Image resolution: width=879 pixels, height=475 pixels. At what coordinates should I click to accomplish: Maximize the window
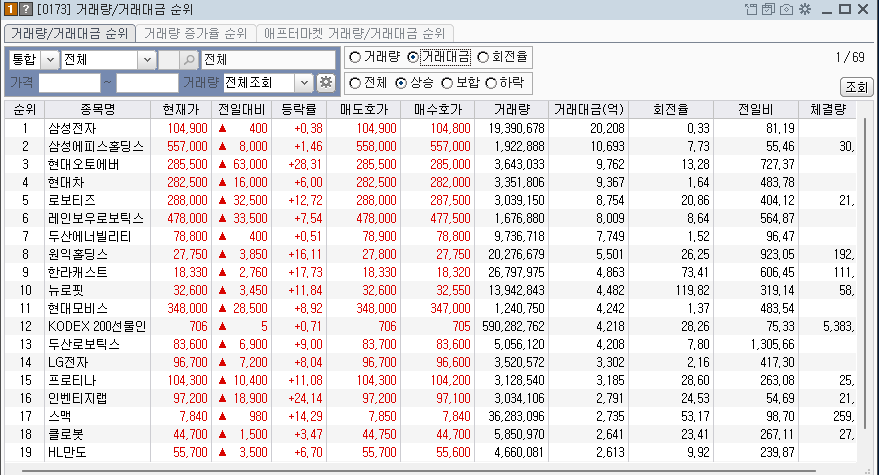845,9
